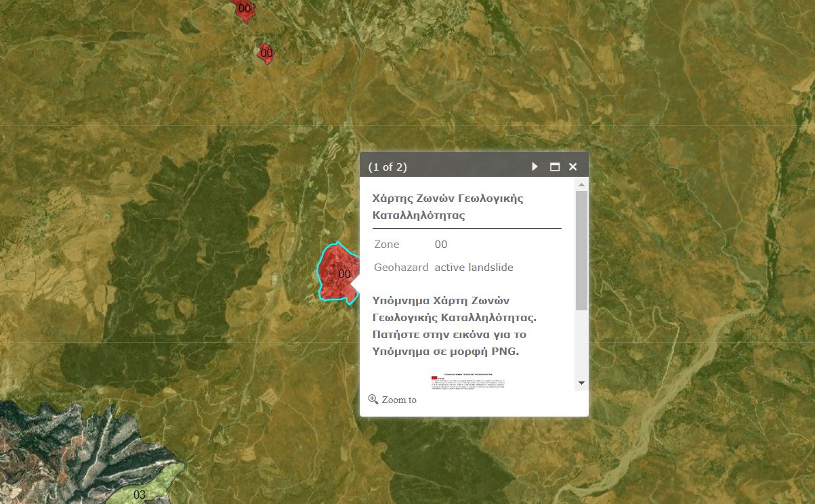Click the "active landslide" Geohazard value

pos(474,267)
